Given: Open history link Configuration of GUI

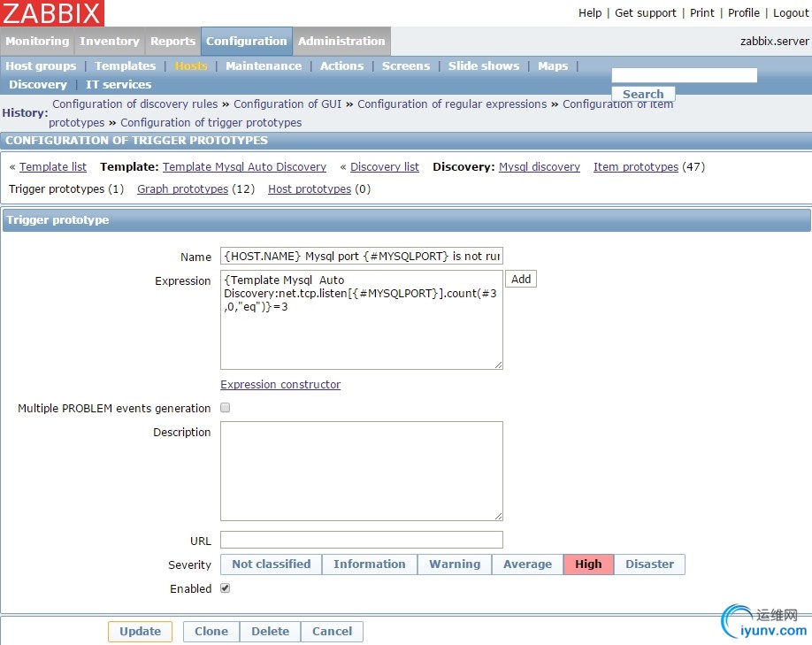Looking at the screenshot, I should point(287,104).
